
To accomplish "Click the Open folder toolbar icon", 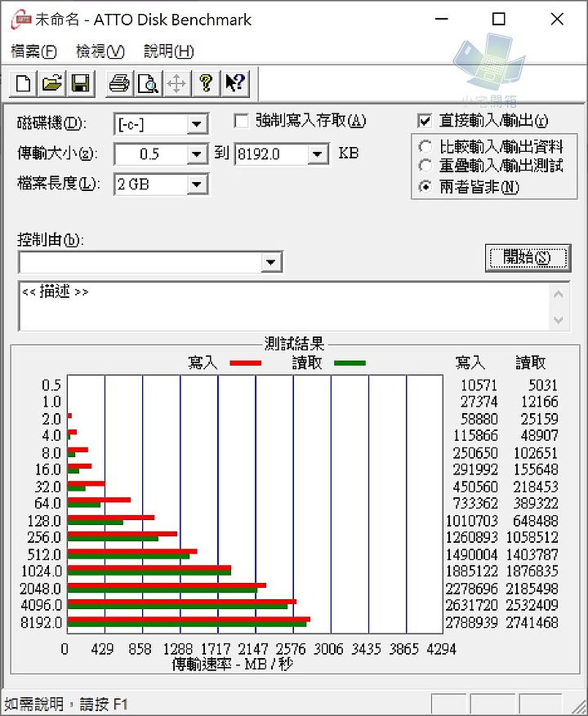I will pyautogui.click(x=51, y=83).
